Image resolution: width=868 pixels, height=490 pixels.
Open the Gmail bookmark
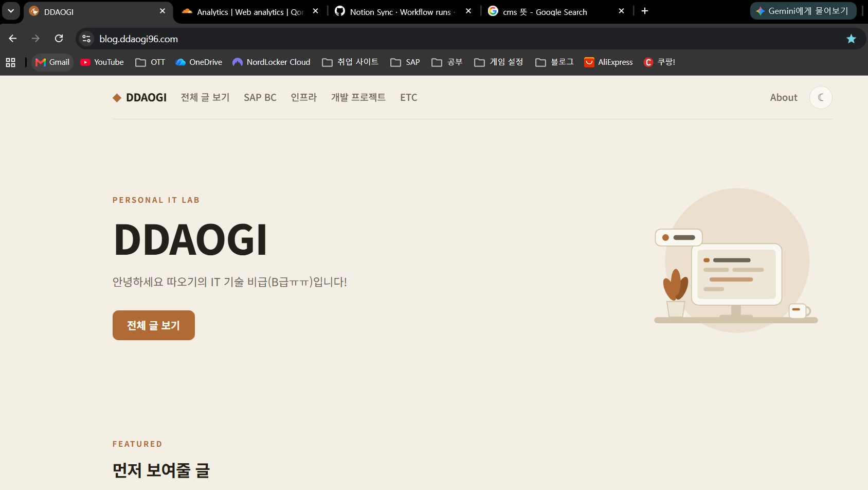point(52,62)
